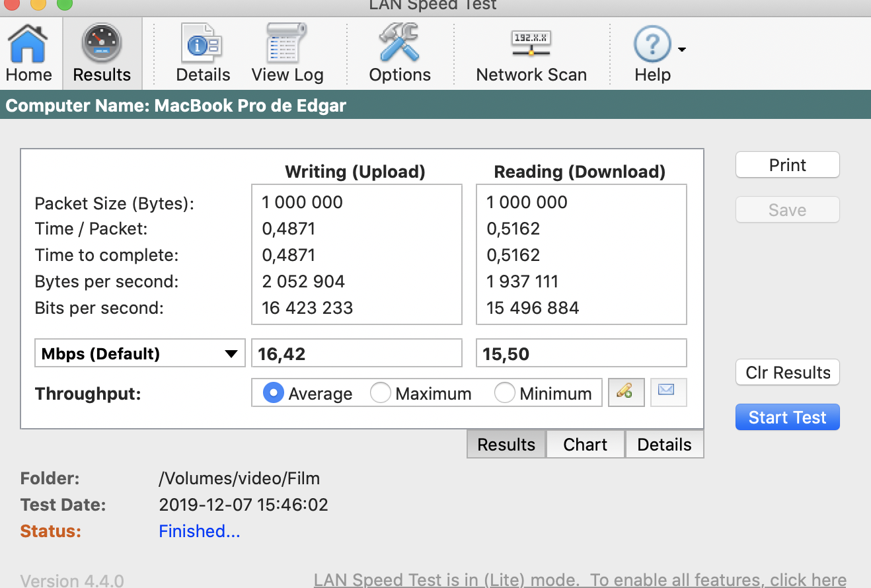Open the Mbps (Default) units dropdown

(x=139, y=353)
